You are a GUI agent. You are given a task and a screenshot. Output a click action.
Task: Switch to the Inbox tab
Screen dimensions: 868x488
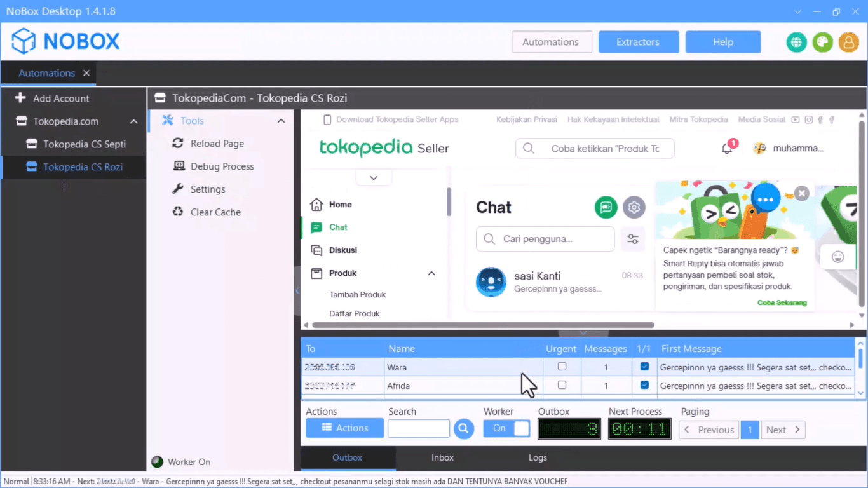[442, 457]
